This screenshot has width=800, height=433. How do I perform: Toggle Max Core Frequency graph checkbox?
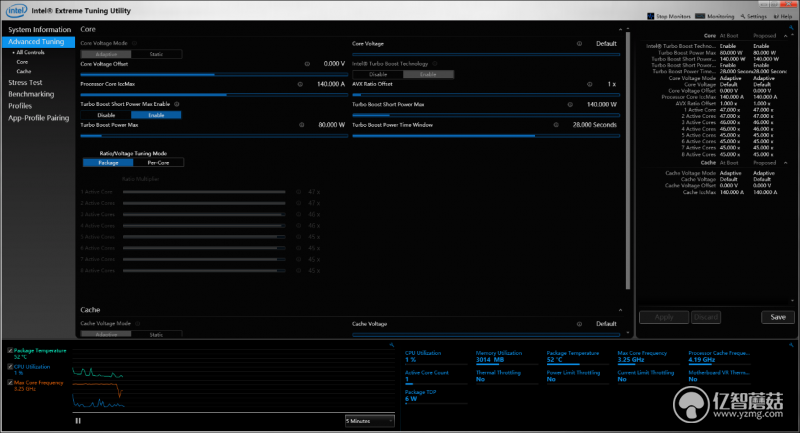tap(10, 383)
